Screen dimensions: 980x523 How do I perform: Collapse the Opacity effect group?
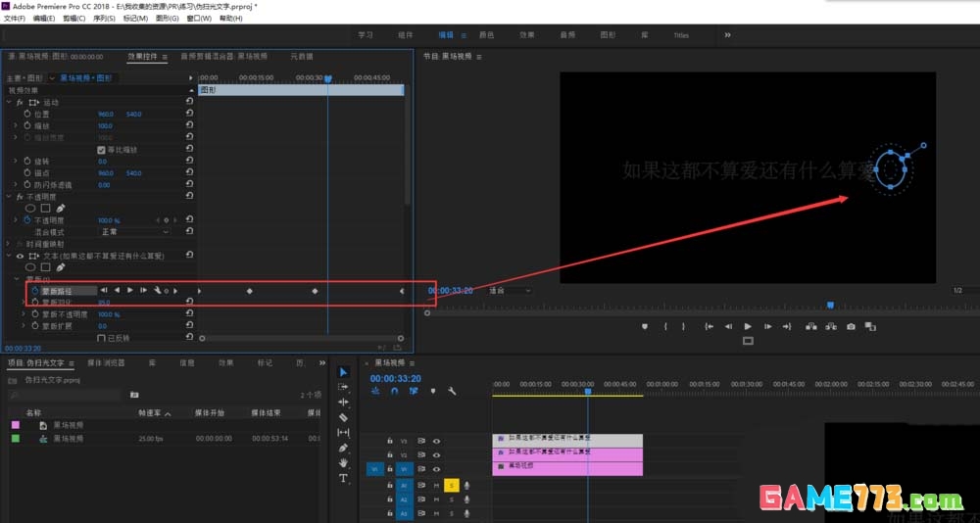coord(9,196)
